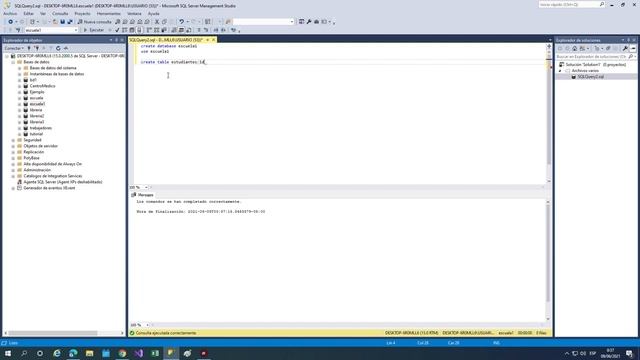
Task: Click the query editor vertical scrollbar
Action: coord(549,115)
